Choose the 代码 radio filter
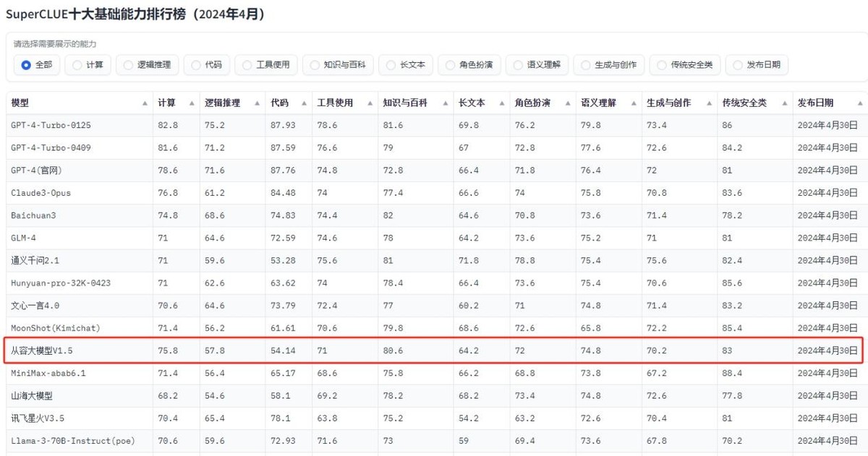Viewport: 868px width, 456px height. coord(196,65)
